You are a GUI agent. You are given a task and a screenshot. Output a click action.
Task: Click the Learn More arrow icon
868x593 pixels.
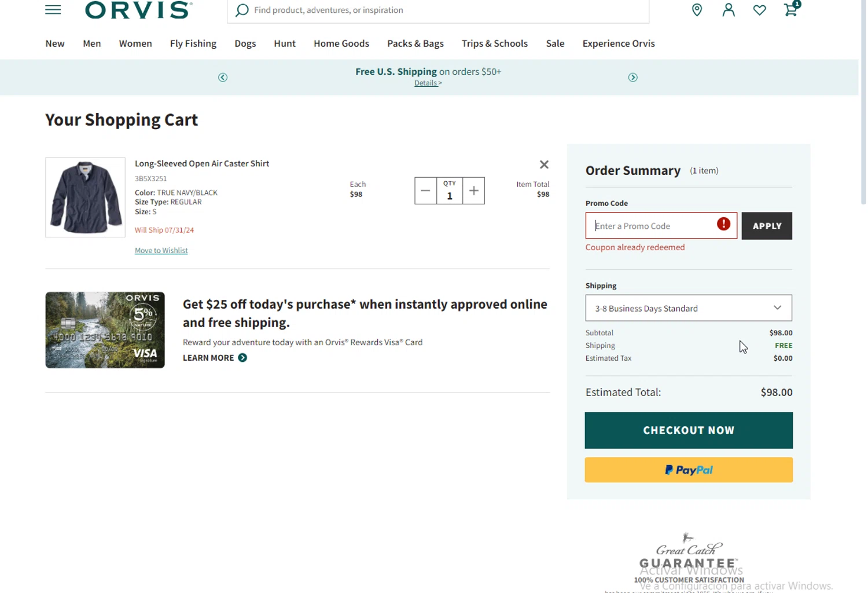(x=242, y=358)
